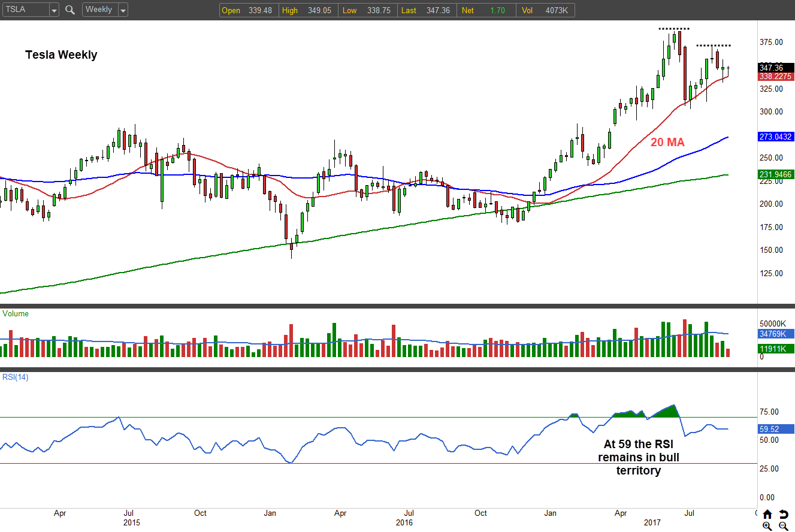Screen dimensions: 795x532
Task: Click the blue 273.0432 moving average tag
Action: coord(776,137)
